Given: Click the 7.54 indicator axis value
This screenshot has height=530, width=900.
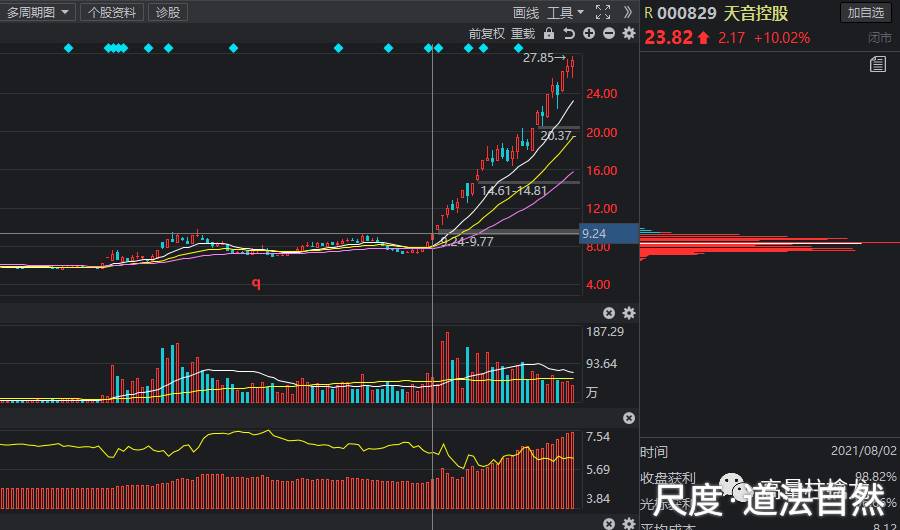Looking at the screenshot, I should (x=598, y=437).
